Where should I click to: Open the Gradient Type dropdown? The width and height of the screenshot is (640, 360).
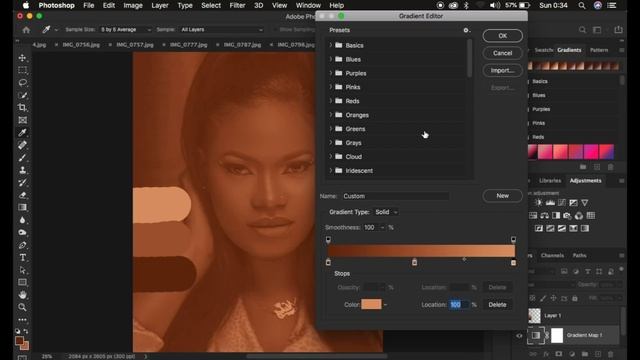coord(385,212)
